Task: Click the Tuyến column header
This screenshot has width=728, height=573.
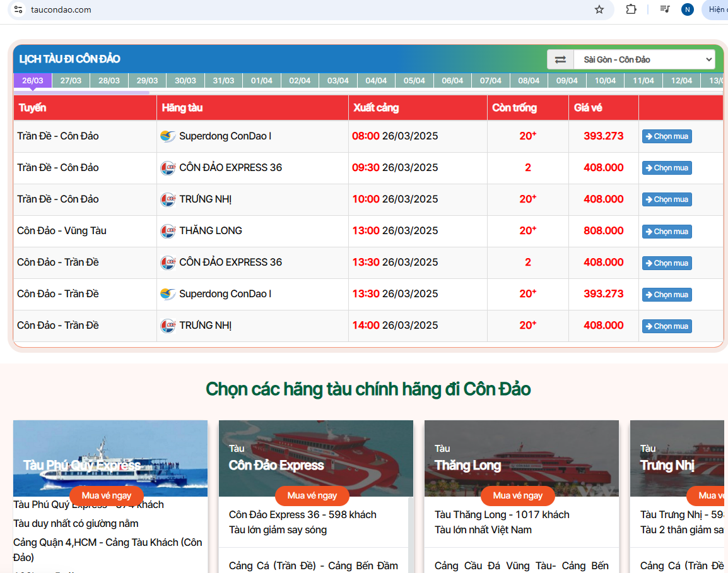Action: point(85,108)
